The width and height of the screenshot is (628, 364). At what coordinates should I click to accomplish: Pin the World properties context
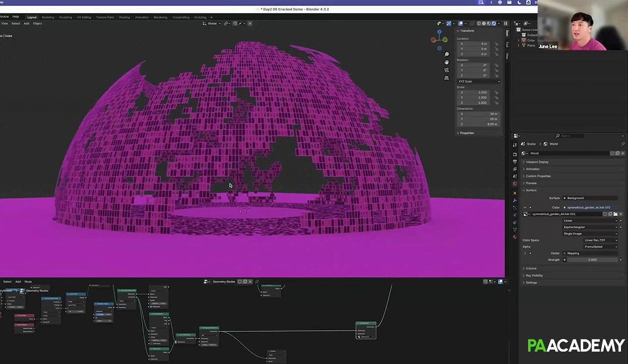pos(623,143)
